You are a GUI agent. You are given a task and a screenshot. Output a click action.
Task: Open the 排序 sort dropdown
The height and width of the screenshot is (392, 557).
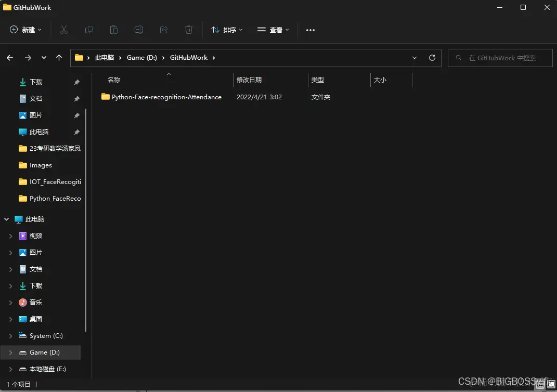click(x=227, y=30)
